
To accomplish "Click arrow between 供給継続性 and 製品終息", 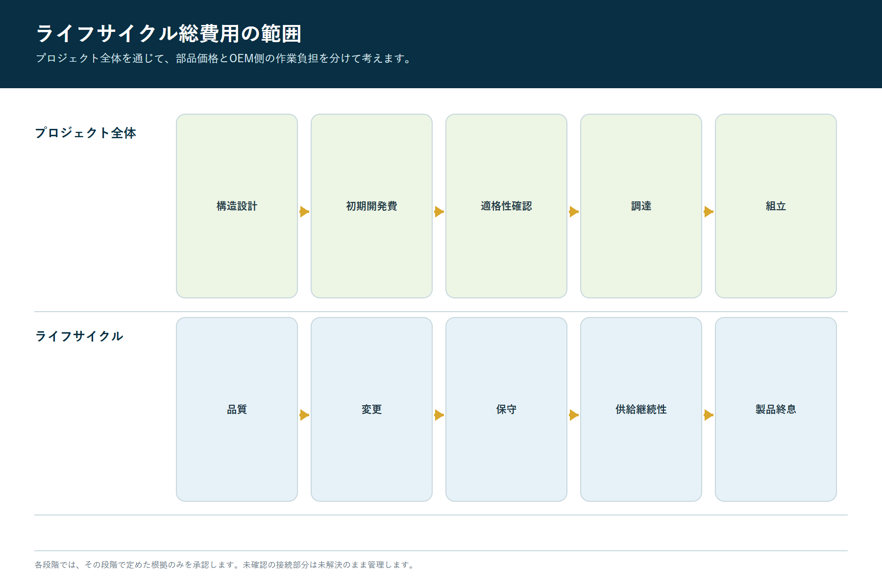I will (709, 415).
